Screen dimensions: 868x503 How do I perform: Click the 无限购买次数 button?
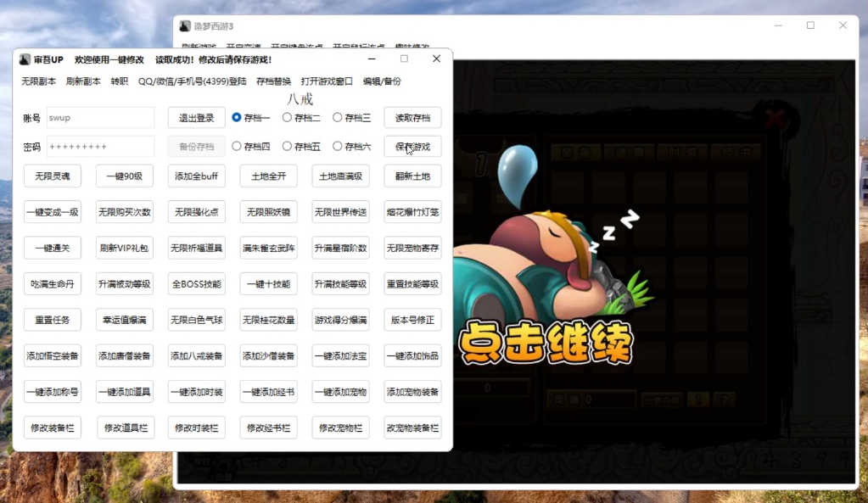click(125, 212)
